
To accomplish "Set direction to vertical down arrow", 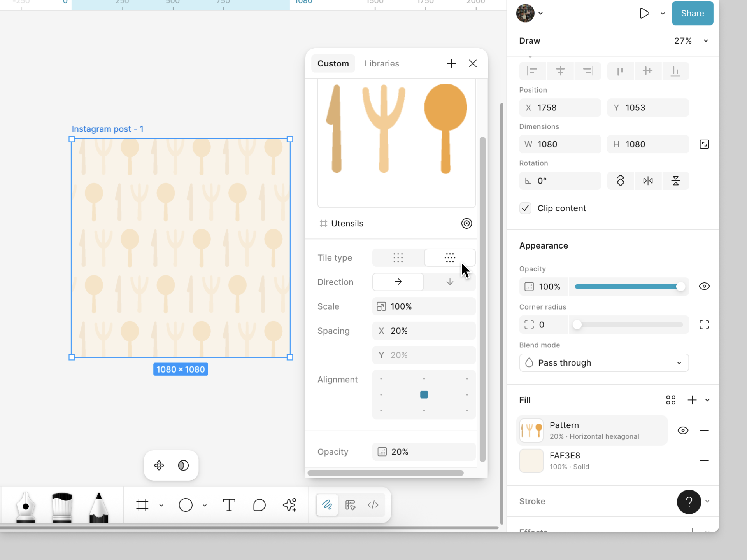I will [x=450, y=282].
